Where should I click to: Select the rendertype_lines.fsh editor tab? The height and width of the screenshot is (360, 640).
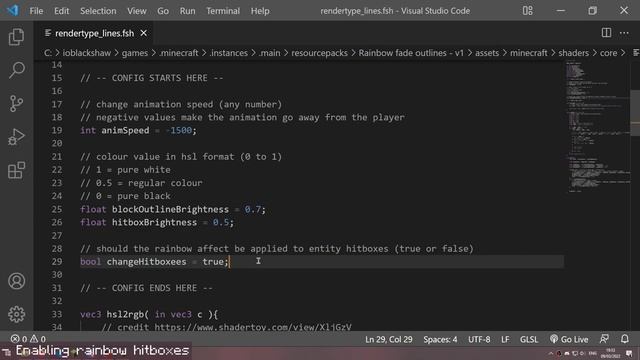pyautogui.click(x=94, y=33)
